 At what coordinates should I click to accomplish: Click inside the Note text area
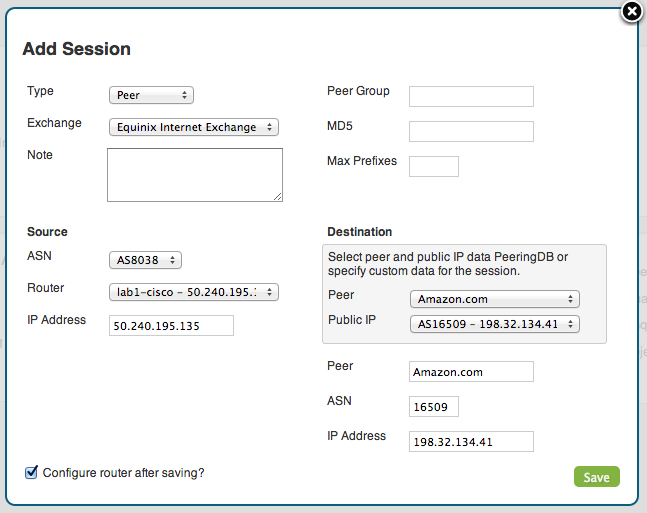point(195,175)
